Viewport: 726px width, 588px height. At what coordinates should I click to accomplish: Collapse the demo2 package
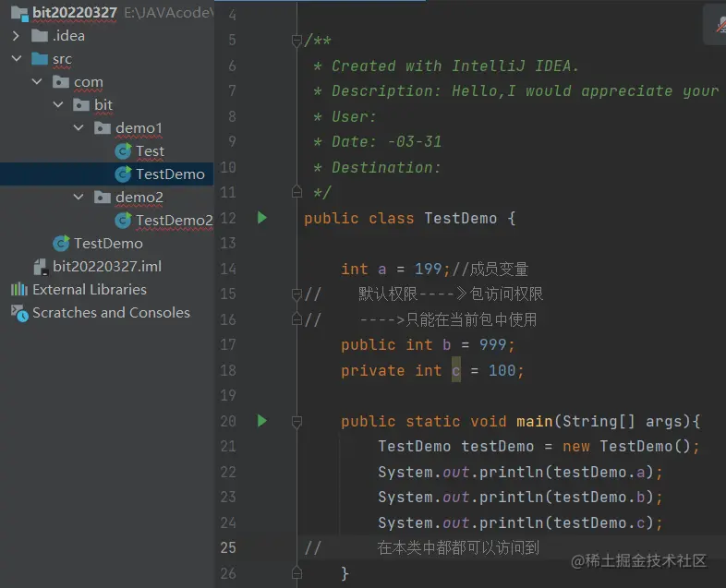click(79, 198)
